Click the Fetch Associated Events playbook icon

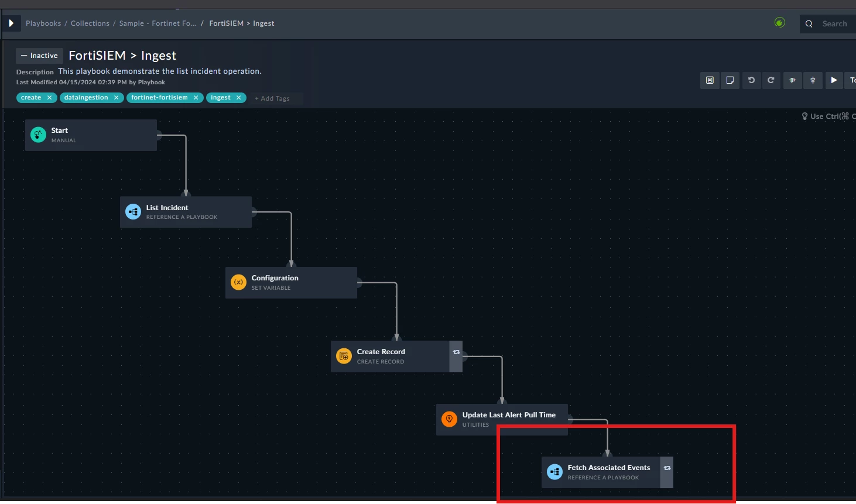click(554, 472)
